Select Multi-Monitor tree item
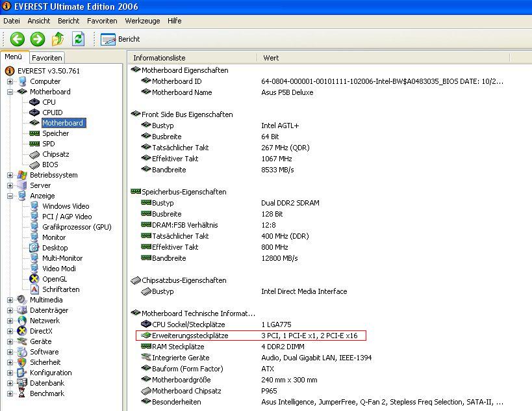The width and height of the screenshot is (532, 411). (62, 258)
